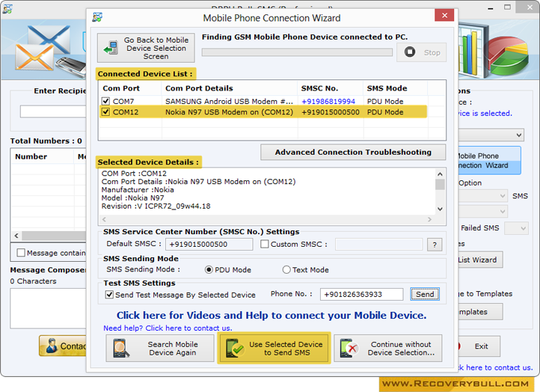540x392 pixels.
Task: Click the Stop search button
Action: pos(421,52)
